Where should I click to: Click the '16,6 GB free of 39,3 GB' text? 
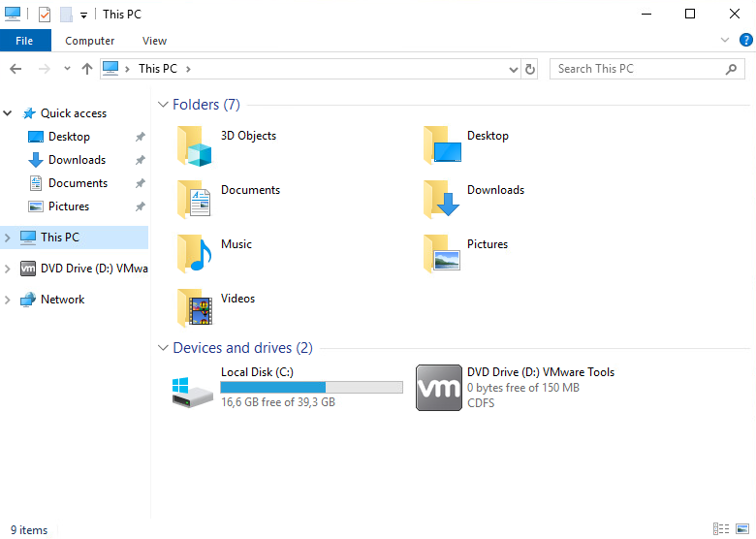pyautogui.click(x=278, y=402)
